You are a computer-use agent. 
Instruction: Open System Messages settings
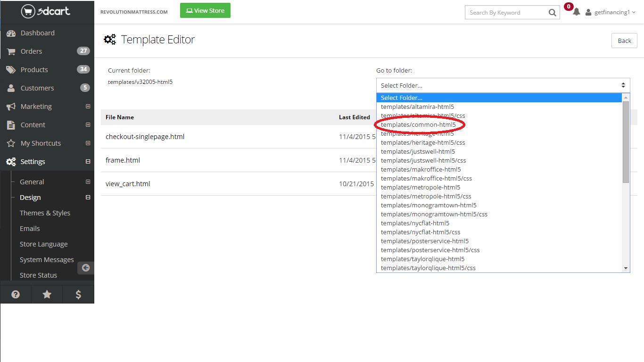[x=47, y=260]
